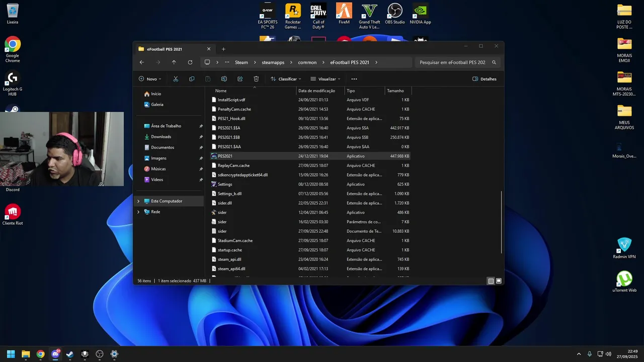Open Radmin VPN desktop shortcut
Screen dimensions: 644x362
pyautogui.click(x=624, y=248)
